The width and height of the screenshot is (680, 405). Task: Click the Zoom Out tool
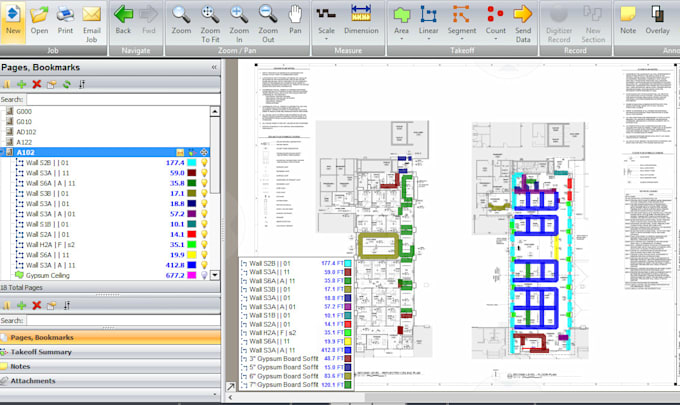(268, 23)
